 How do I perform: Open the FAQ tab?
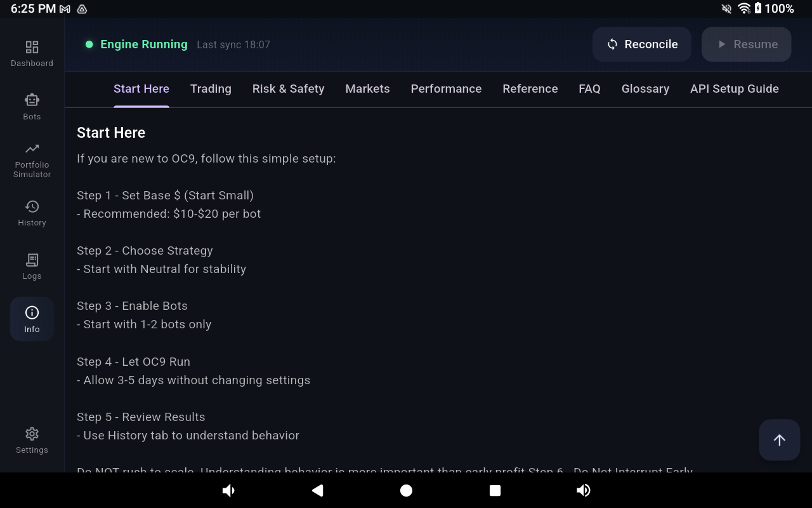pyautogui.click(x=589, y=89)
